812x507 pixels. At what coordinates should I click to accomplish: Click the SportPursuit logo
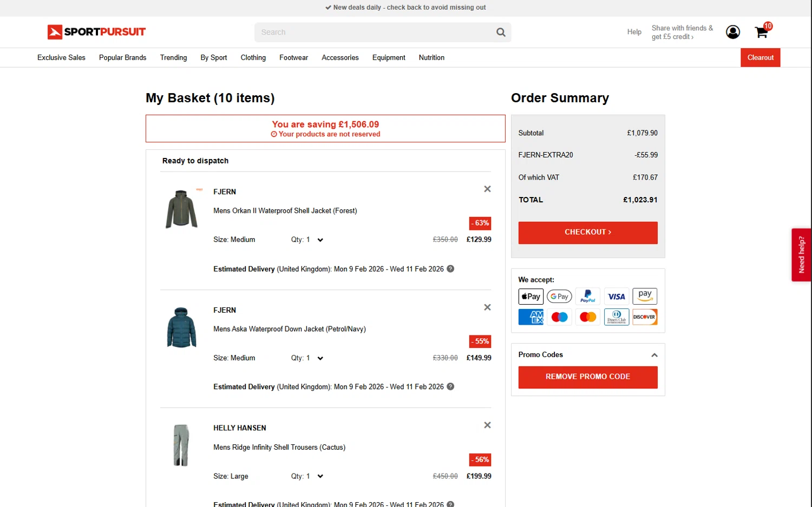(x=96, y=32)
